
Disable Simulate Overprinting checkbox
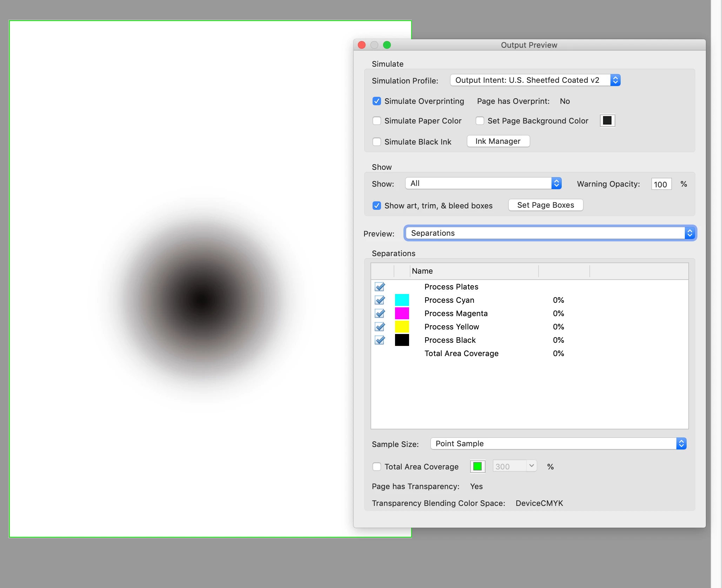[377, 101]
